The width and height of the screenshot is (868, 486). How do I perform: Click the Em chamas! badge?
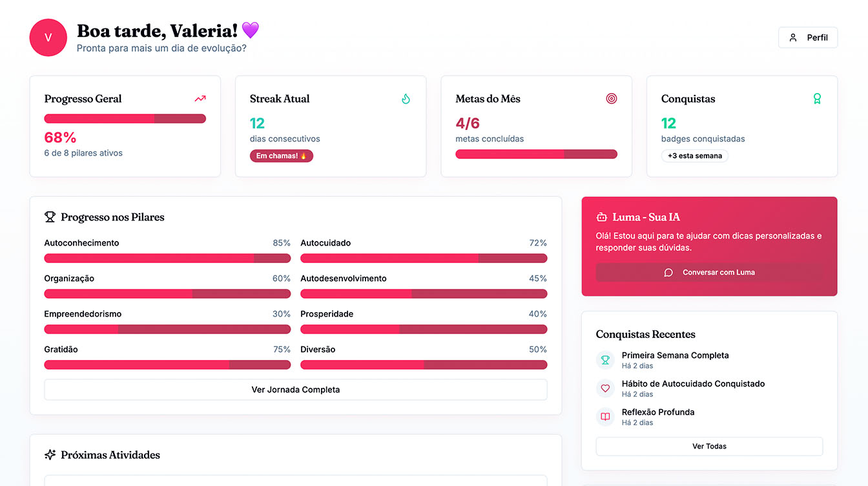(282, 156)
